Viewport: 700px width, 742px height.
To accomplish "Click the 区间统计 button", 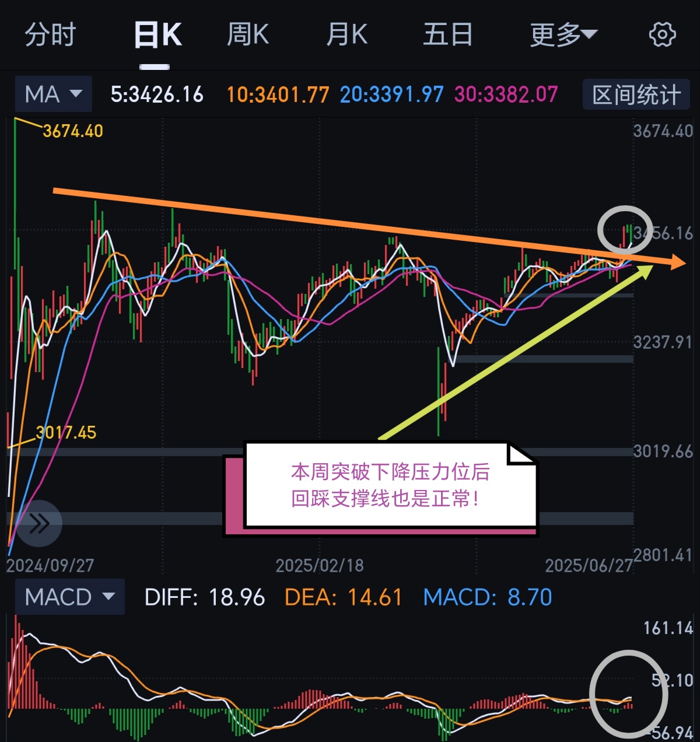I will tap(636, 94).
